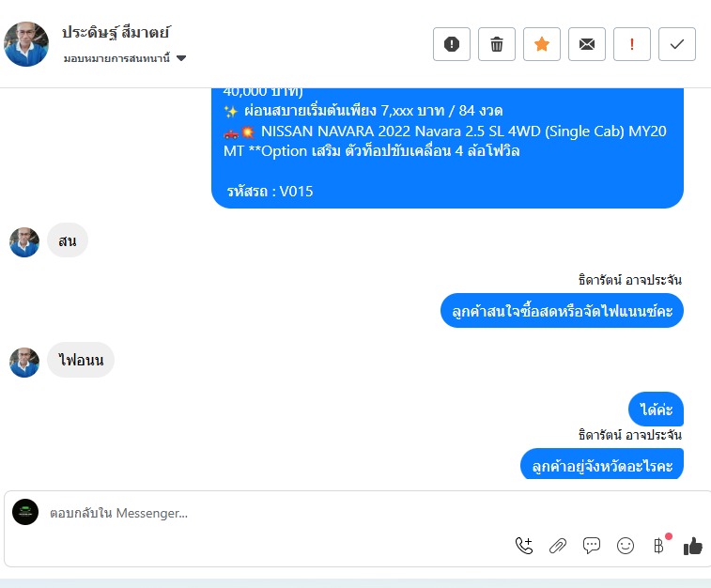The width and height of the screenshot is (711, 588).
Task: Click the customer's "สน" message bubble
Action: click(x=68, y=240)
